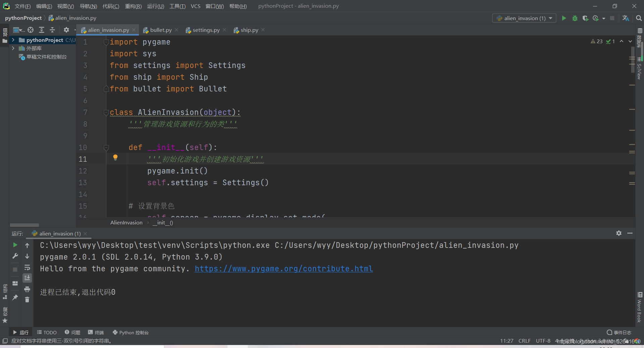
Task: Jump to next highlighted error arrow
Action: click(x=630, y=41)
